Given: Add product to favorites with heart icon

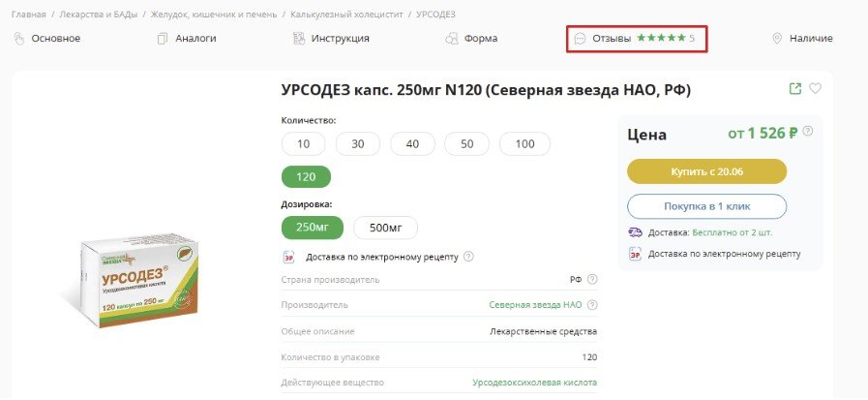Looking at the screenshot, I should 815,89.
